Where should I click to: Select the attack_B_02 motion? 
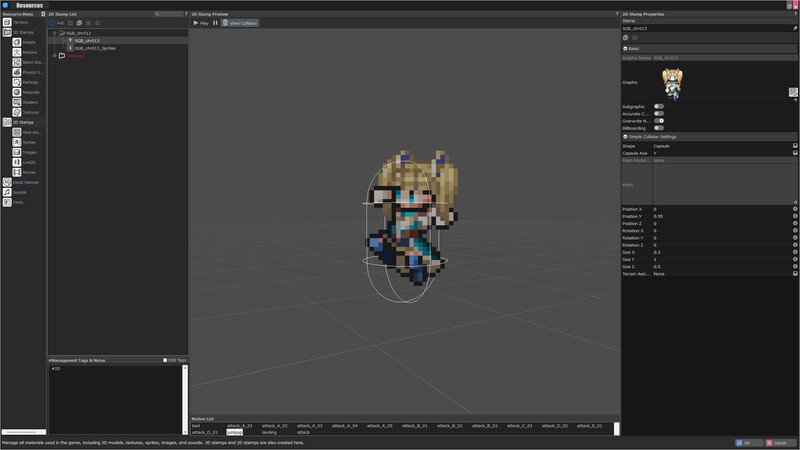450,426
